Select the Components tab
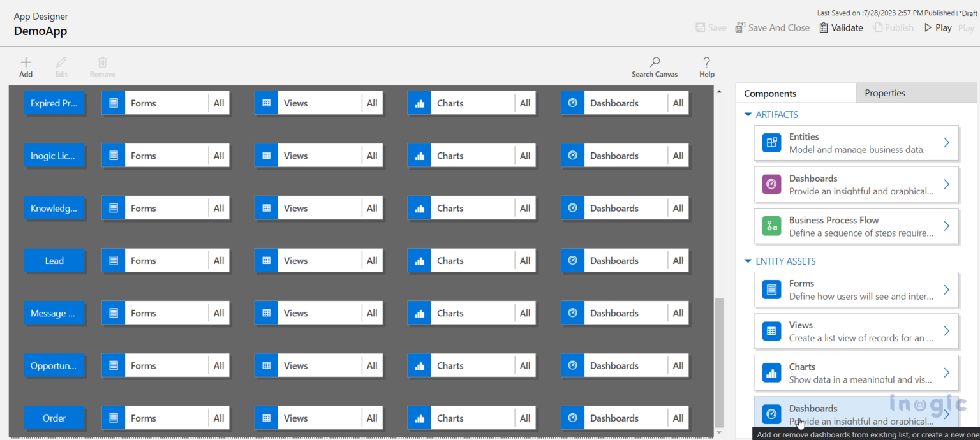Screen dimensions: 980x440 click(770, 94)
